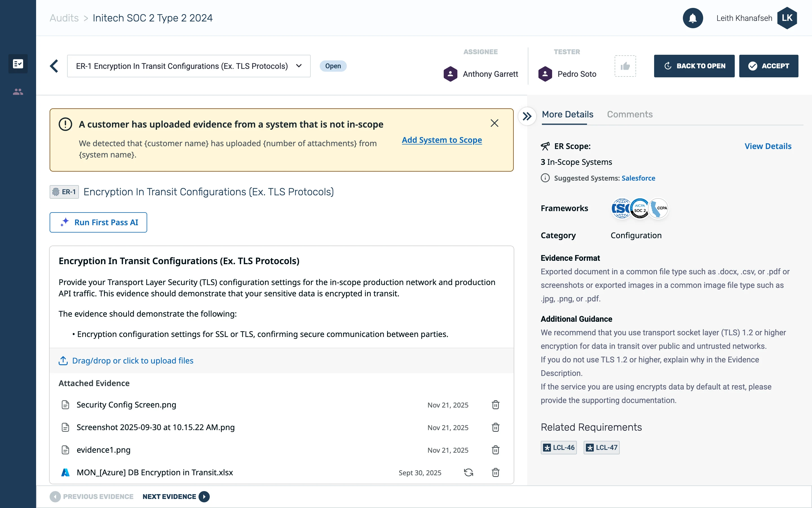Viewport: 812px width, 508px height.
Task: Click the upload icon in drop area
Action: (63, 360)
